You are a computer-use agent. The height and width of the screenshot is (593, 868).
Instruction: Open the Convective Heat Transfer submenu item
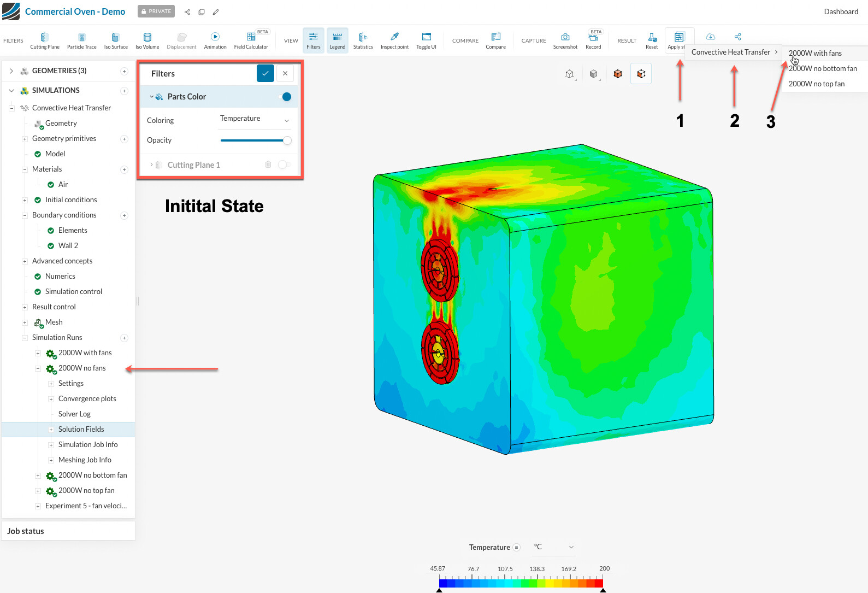(734, 52)
